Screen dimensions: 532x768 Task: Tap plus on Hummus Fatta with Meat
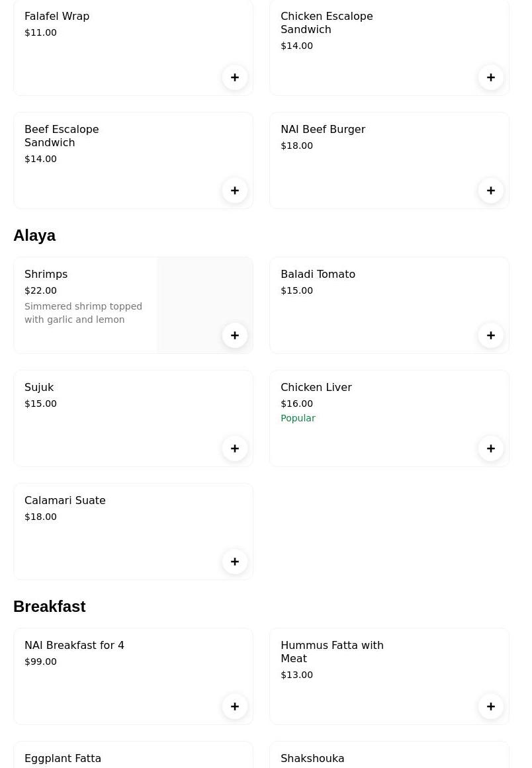491,706
